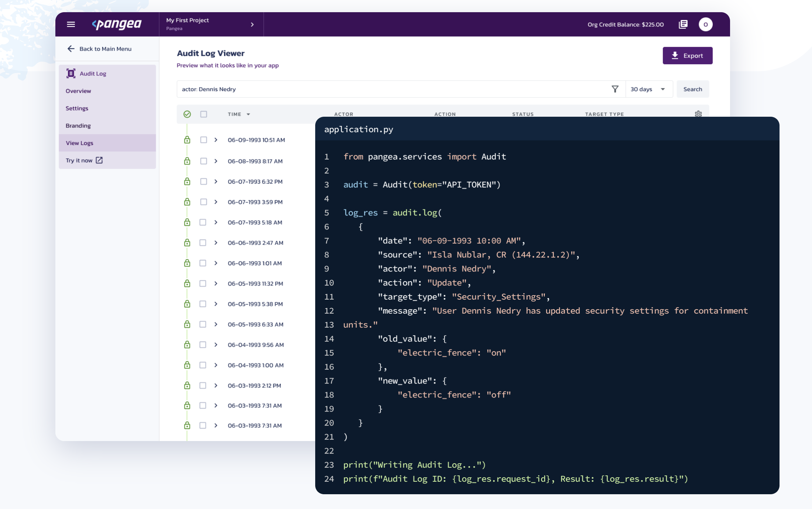This screenshot has height=509, width=812.
Task: Click the external link icon beside Try it now
Action: pyautogui.click(x=99, y=160)
